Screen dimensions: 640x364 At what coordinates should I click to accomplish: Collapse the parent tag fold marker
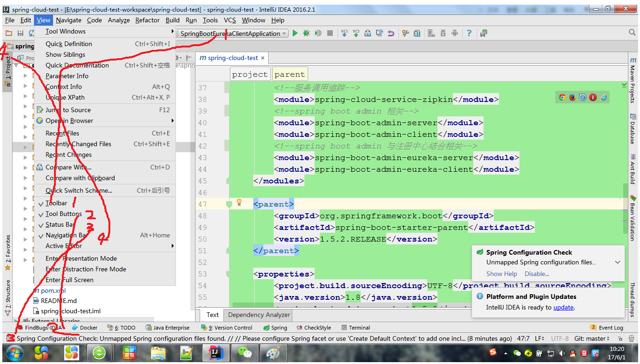(229, 204)
